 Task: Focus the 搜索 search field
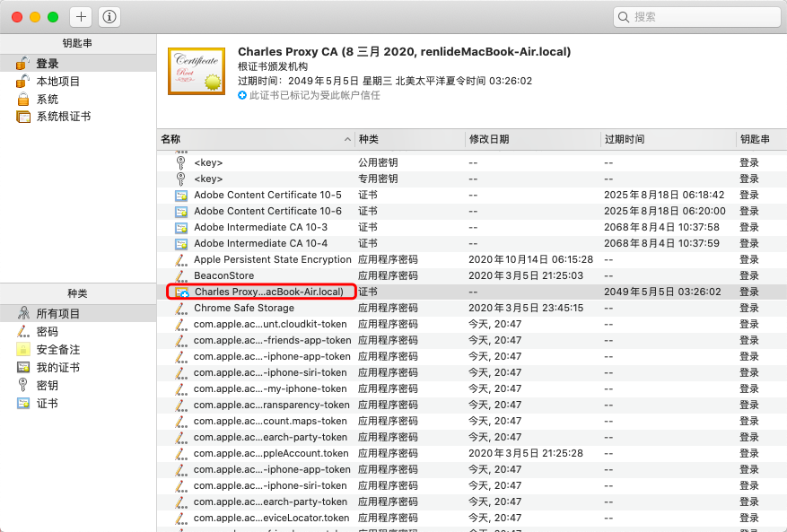point(696,17)
